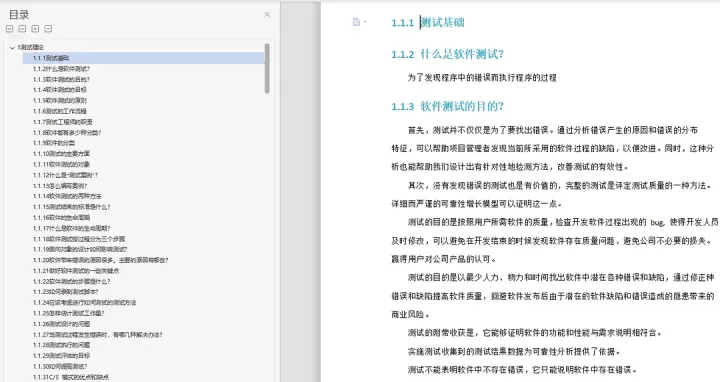The width and height of the screenshot is (720, 382).
Task: Close the 目录 outline panel
Action: (x=267, y=15)
